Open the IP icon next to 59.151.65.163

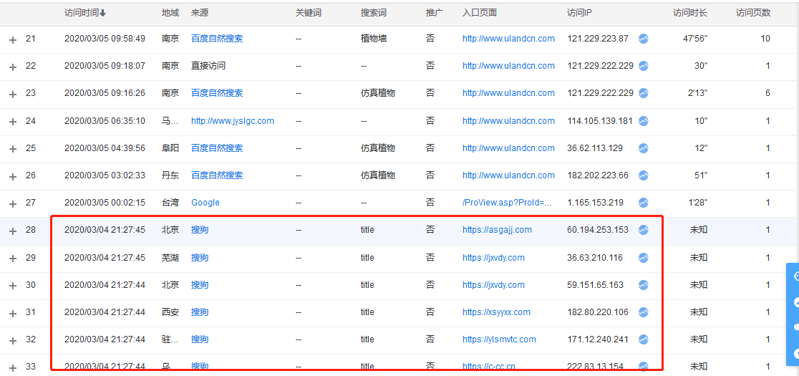(643, 285)
